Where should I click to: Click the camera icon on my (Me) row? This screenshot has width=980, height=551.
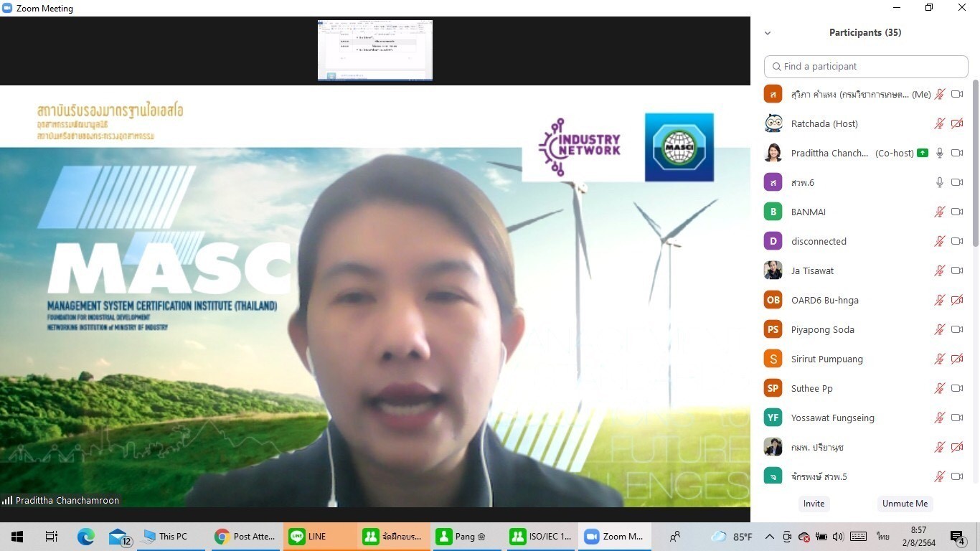(957, 94)
